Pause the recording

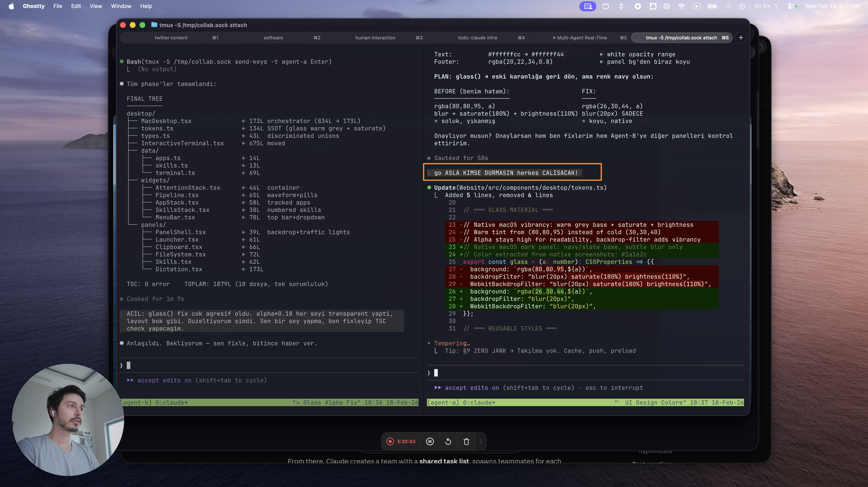point(430,441)
